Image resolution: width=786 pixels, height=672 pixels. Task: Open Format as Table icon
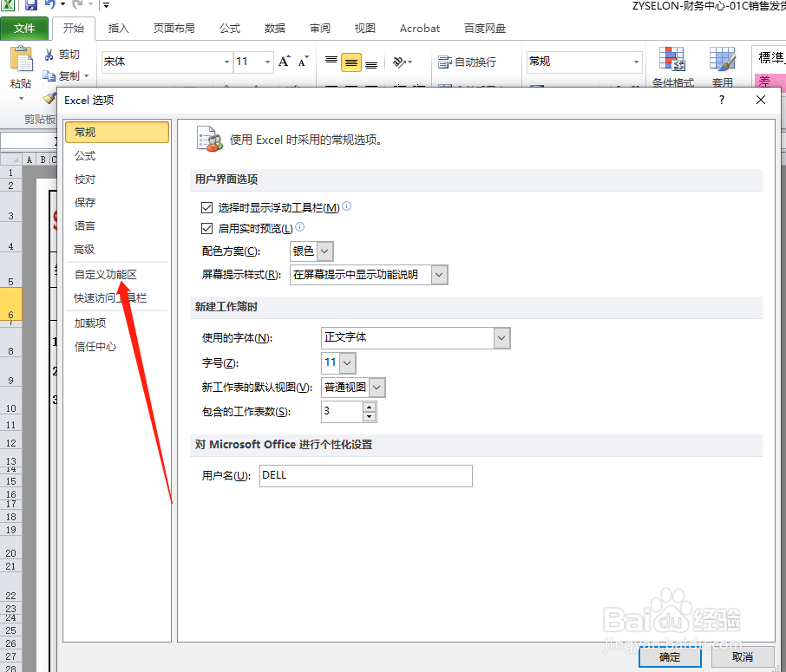(723, 59)
